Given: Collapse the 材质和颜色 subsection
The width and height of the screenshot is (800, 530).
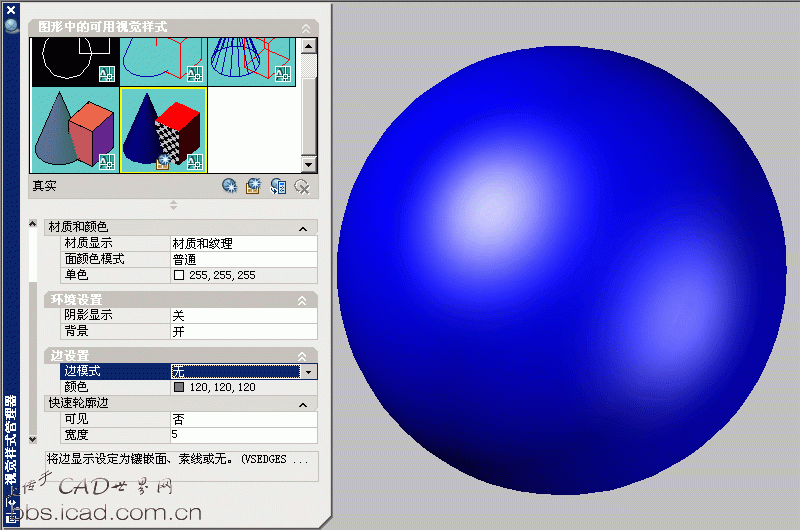Looking at the screenshot, I should [302, 228].
